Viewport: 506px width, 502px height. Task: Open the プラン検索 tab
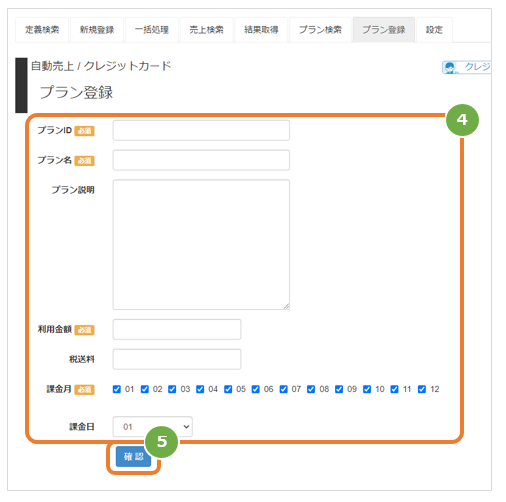(320, 30)
